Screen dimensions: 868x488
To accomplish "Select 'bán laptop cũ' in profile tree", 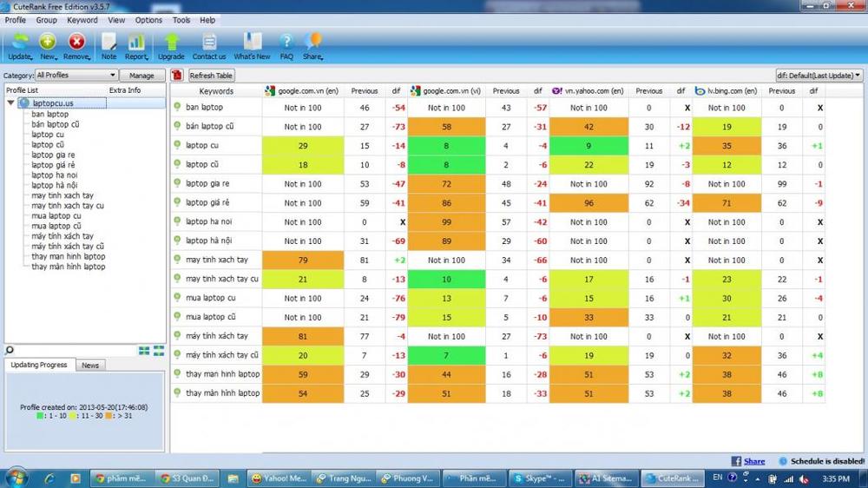I will (56, 124).
